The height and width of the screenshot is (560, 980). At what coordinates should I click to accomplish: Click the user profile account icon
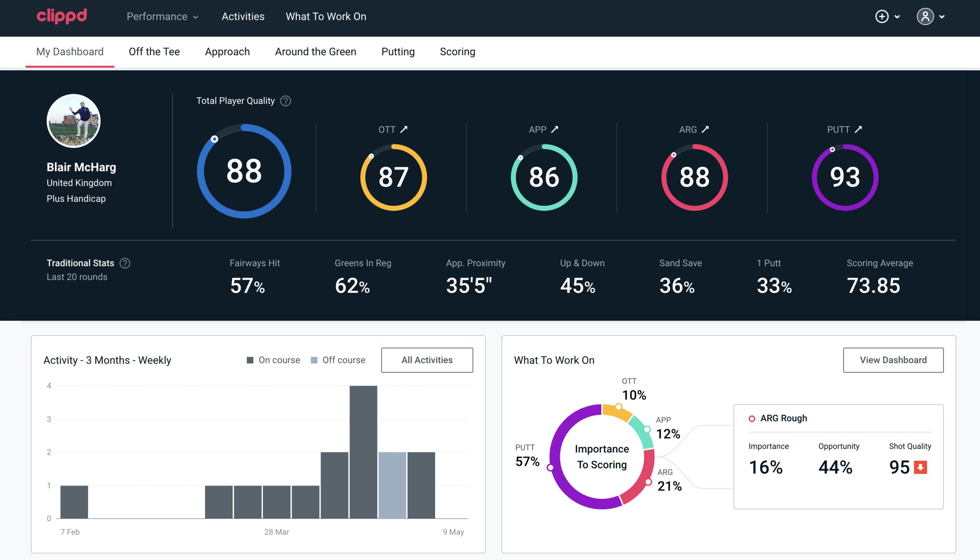pyautogui.click(x=925, y=16)
